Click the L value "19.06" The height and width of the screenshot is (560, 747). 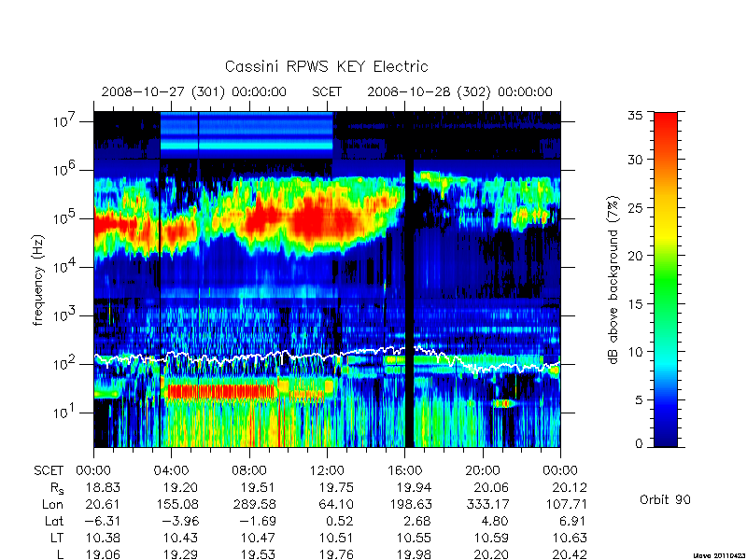(x=103, y=554)
